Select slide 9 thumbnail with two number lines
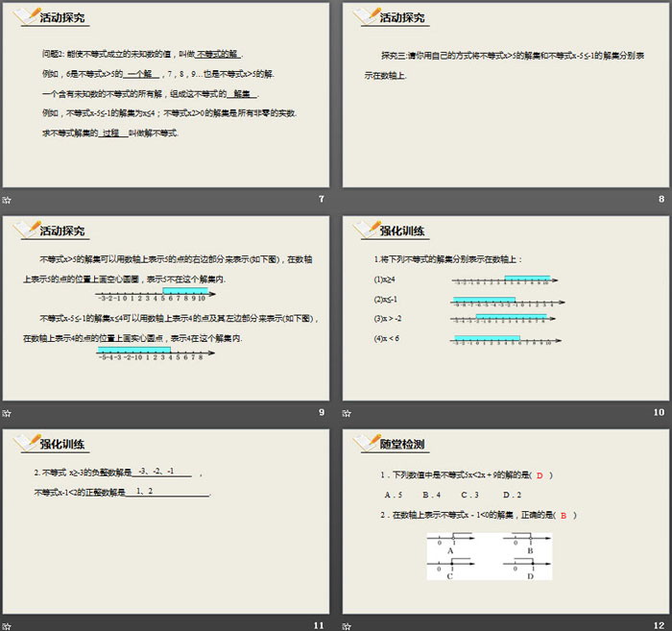The image size is (672, 631). (166, 308)
